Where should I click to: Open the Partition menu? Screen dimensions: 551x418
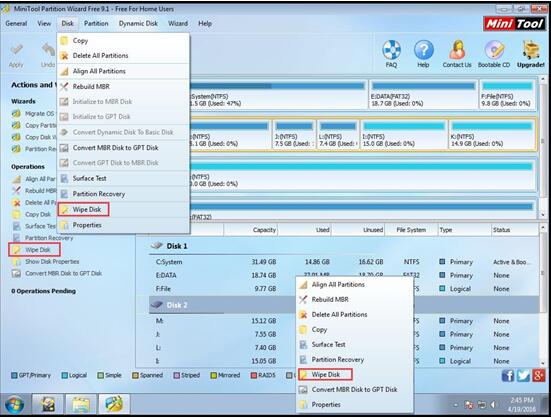coord(96,24)
